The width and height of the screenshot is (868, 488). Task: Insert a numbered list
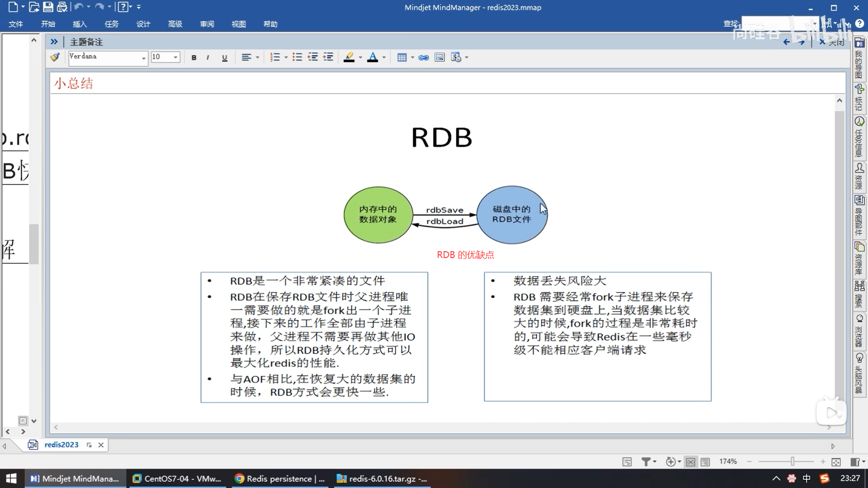(275, 57)
